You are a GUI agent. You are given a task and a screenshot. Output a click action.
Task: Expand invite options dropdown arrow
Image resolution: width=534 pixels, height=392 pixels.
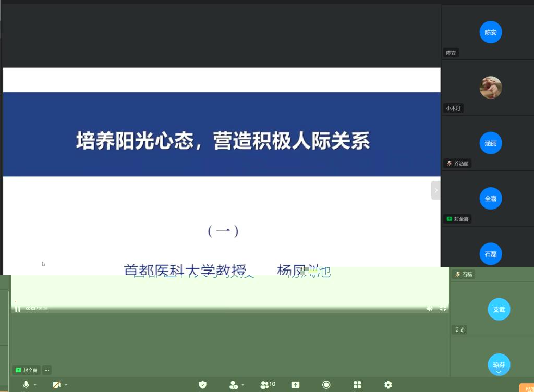pos(243,385)
